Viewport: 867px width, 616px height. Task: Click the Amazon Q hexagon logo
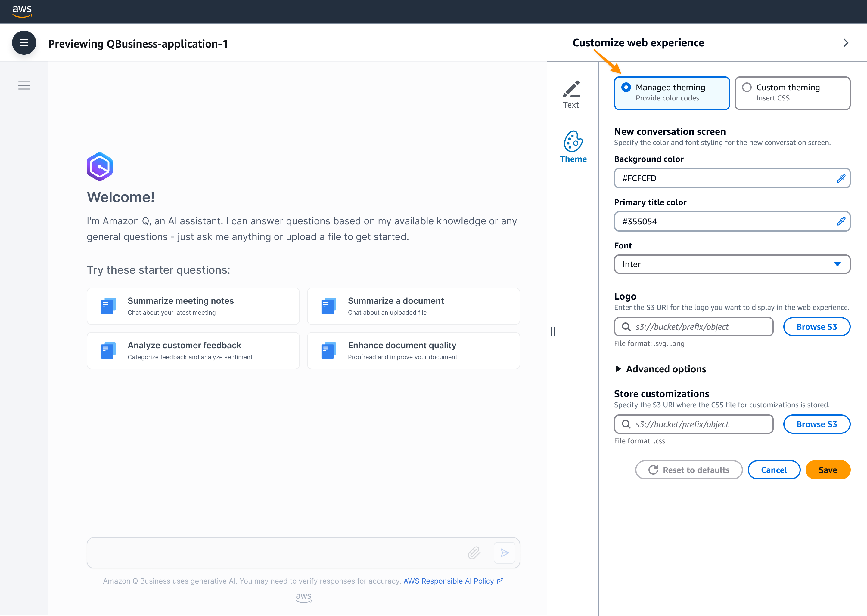tap(99, 167)
